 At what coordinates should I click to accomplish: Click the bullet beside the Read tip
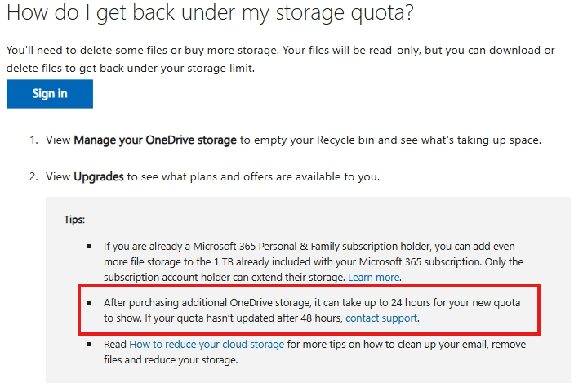point(89,345)
